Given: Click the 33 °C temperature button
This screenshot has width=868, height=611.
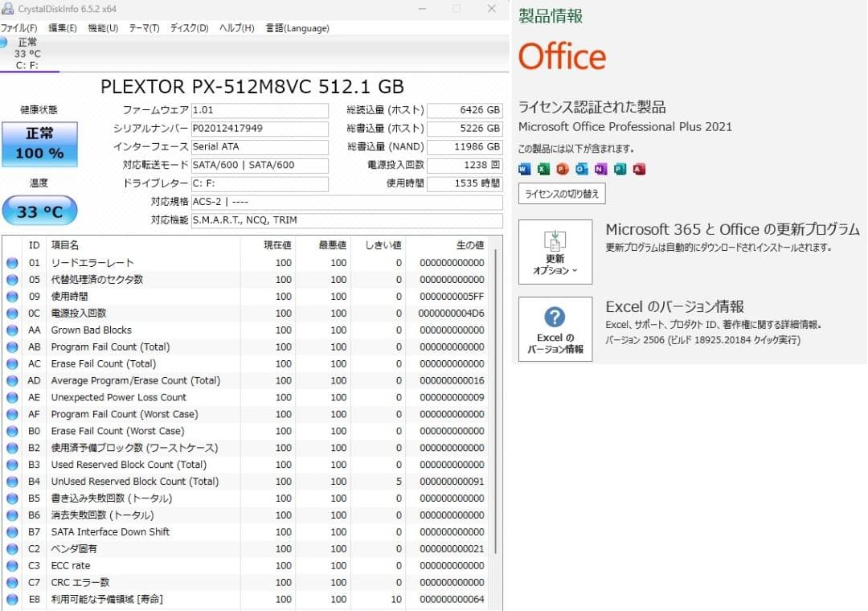Looking at the screenshot, I should click(x=40, y=211).
